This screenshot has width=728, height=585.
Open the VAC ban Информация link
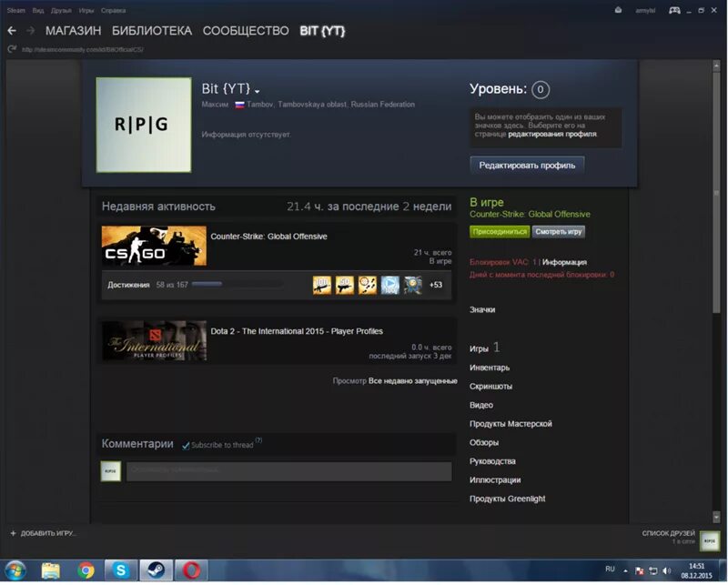pos(564,262)
